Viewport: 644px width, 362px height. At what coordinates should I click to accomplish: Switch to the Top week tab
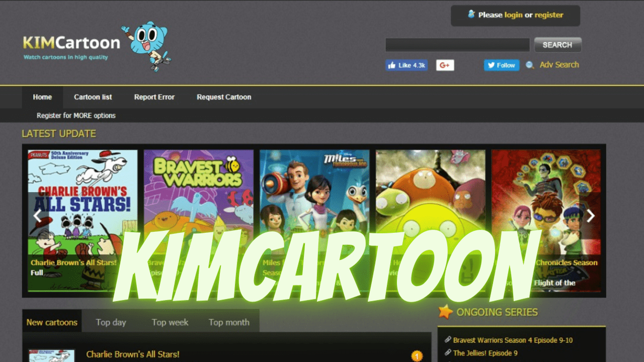click(170, 322)
